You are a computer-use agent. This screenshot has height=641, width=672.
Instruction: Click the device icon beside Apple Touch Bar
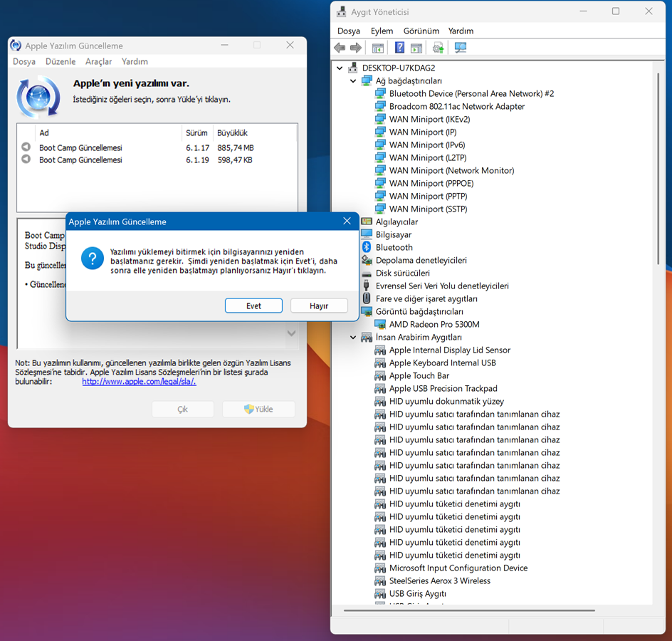point(380,375)
